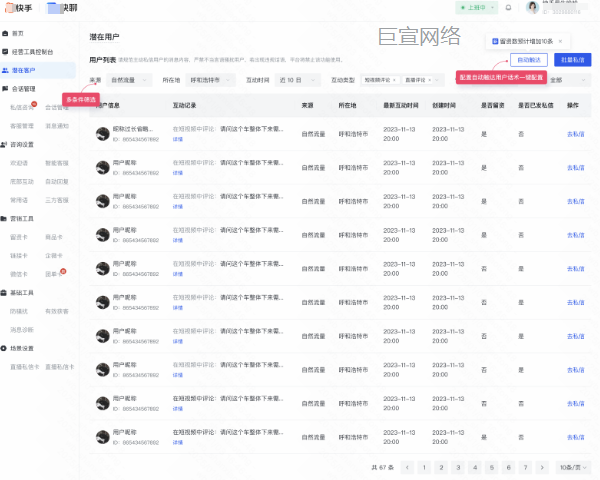The height and width of the screenshot is (480, 600).
Task: Open the 上班中 status dropdown
Action: coord(476,8)
